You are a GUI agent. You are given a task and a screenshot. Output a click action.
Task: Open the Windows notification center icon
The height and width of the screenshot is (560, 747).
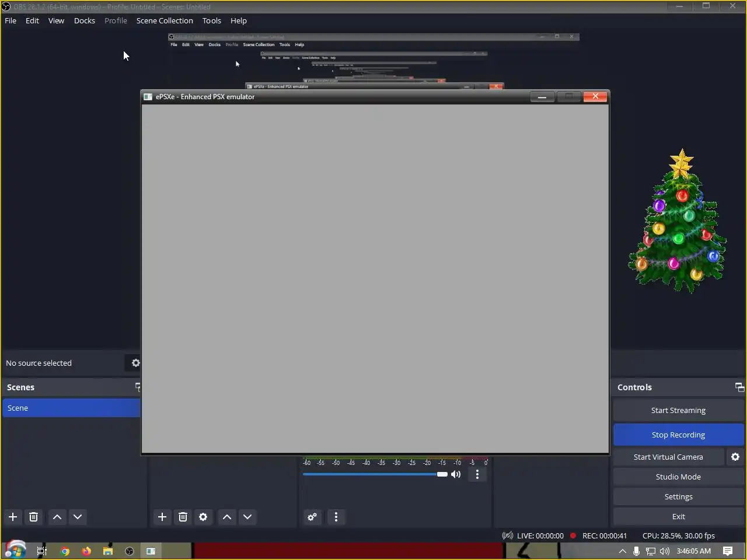(728, 551)
